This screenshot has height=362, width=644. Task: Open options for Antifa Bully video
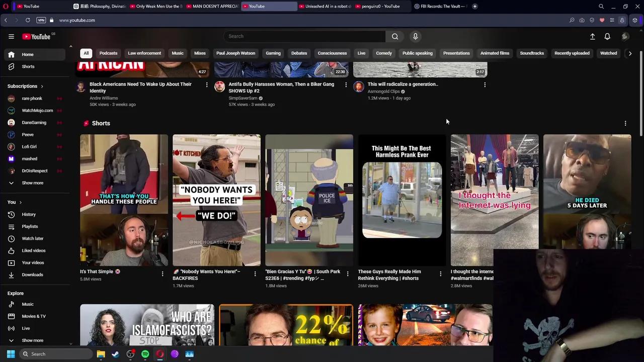pos(346,84)
